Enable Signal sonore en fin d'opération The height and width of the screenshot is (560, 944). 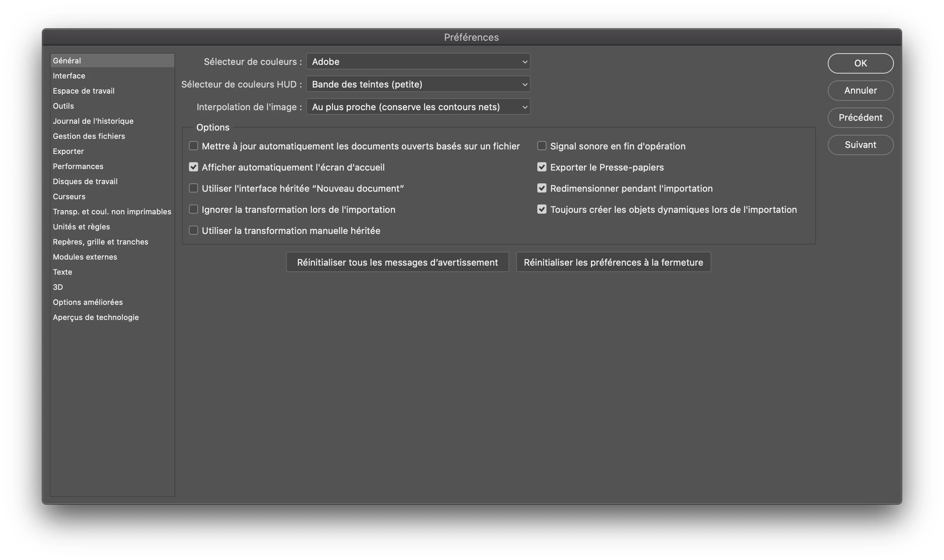tap(541, 146)
